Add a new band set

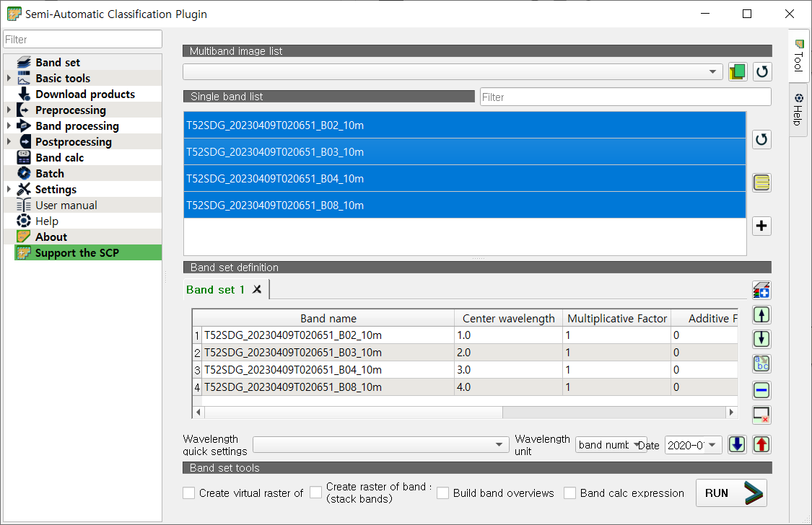click(761, 290)
